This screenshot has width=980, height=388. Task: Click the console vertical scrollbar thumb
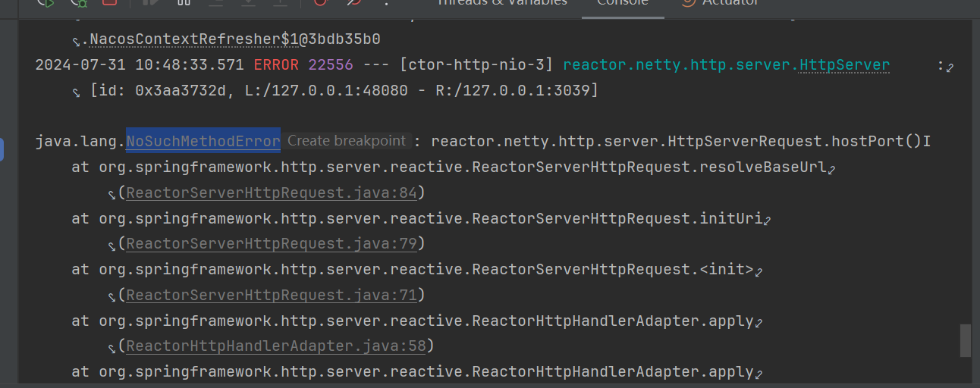click(965, 340)
